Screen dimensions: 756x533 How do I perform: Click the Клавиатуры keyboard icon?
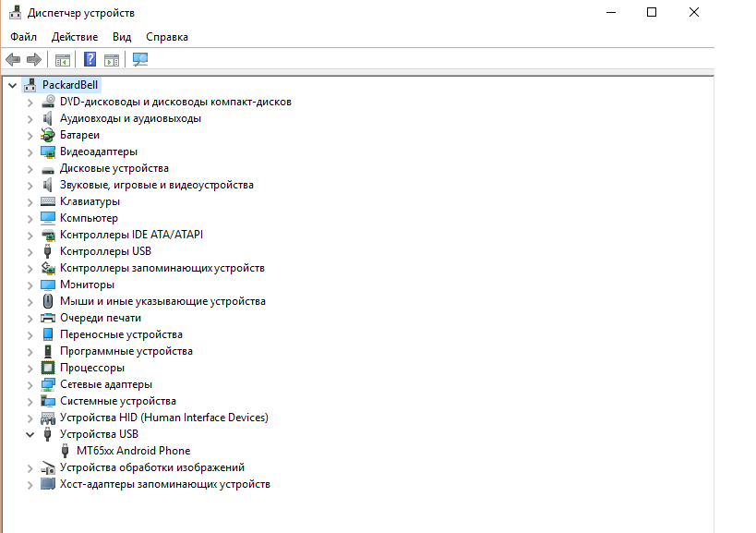[48, 201]
